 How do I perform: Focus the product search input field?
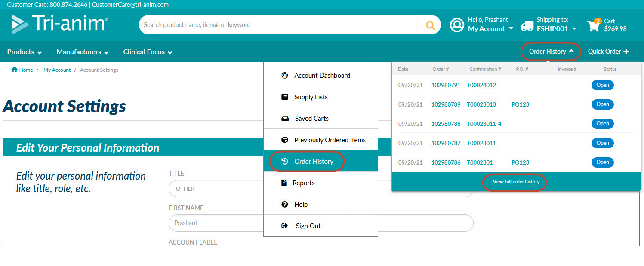pyautogui.click(x=279, y=25)
